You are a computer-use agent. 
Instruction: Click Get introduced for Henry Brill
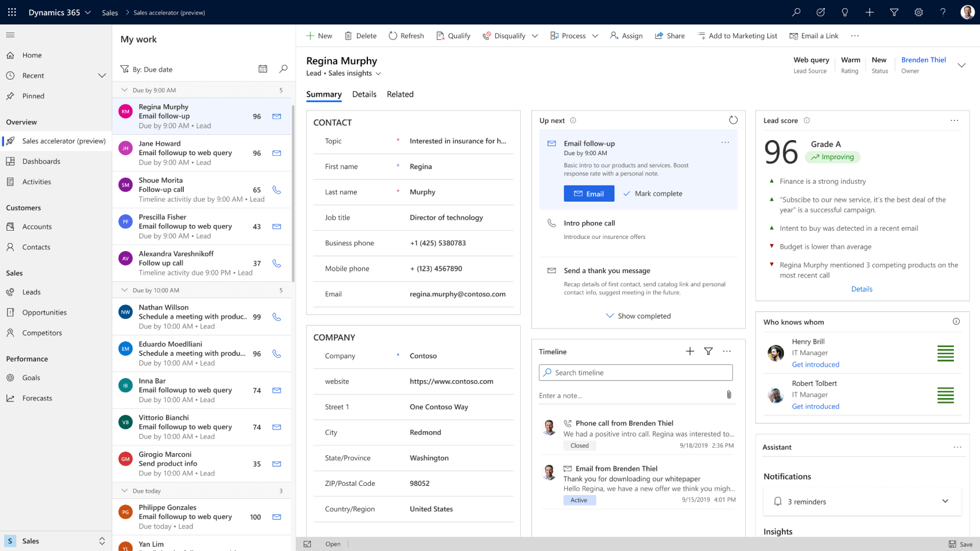click(x=816, y=364)
